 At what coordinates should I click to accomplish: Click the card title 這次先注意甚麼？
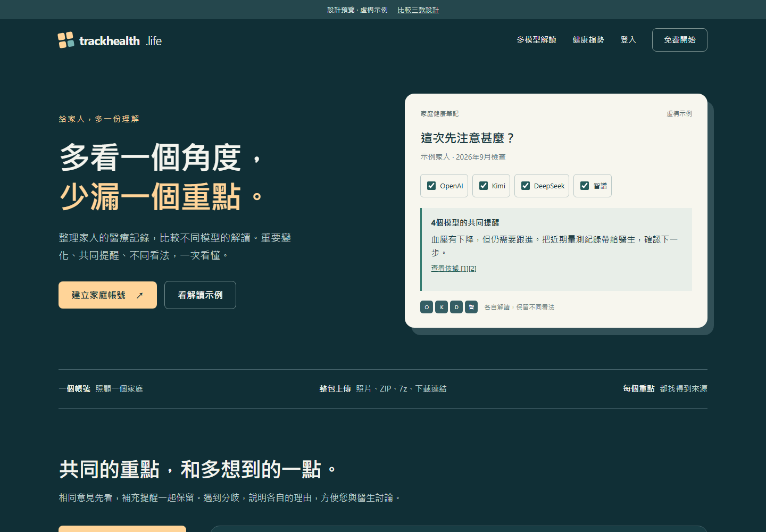point(468,138)
